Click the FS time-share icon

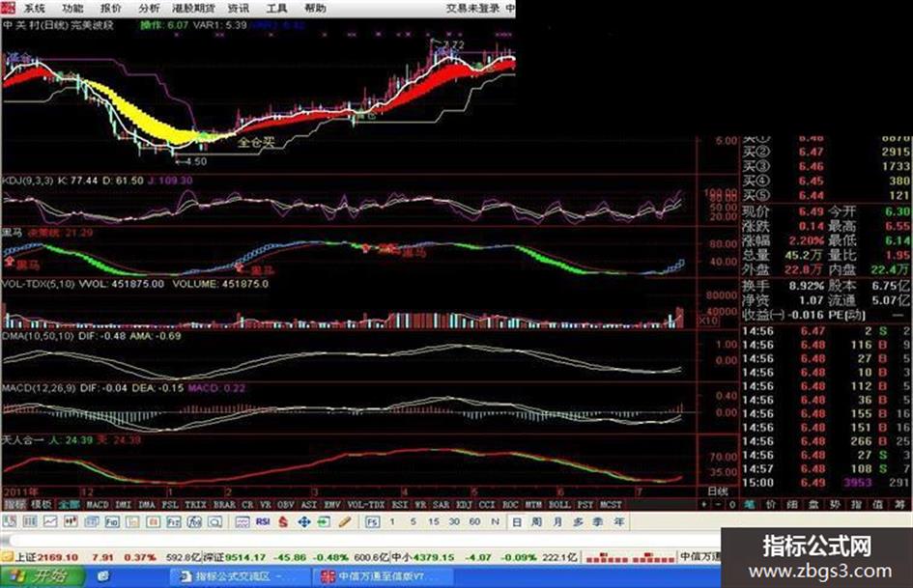coord(373,521)
